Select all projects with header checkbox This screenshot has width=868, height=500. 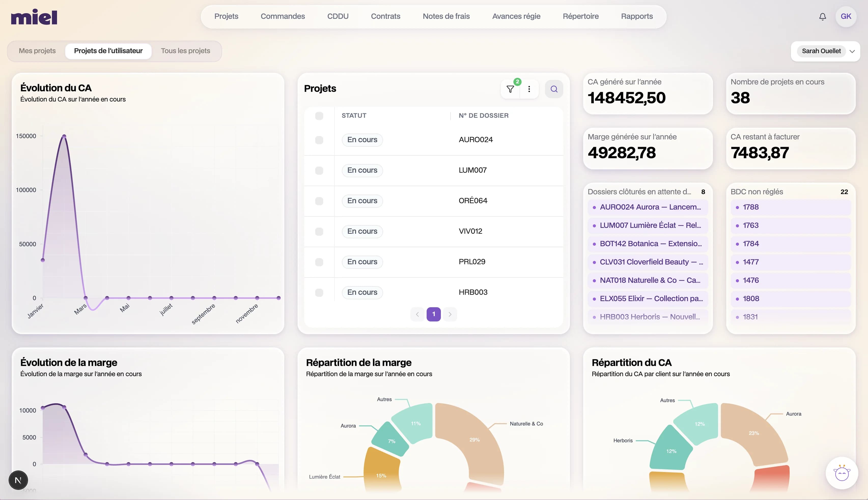319,116
